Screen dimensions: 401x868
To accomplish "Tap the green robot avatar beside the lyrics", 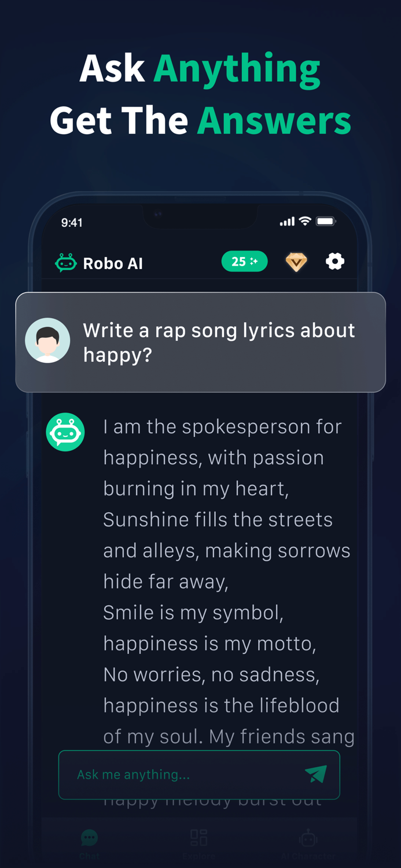I will coord(65,432).
